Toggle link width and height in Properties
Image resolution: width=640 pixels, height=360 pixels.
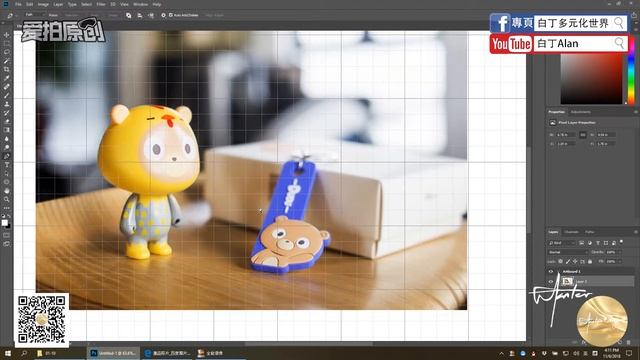click(x=583, y=135)
